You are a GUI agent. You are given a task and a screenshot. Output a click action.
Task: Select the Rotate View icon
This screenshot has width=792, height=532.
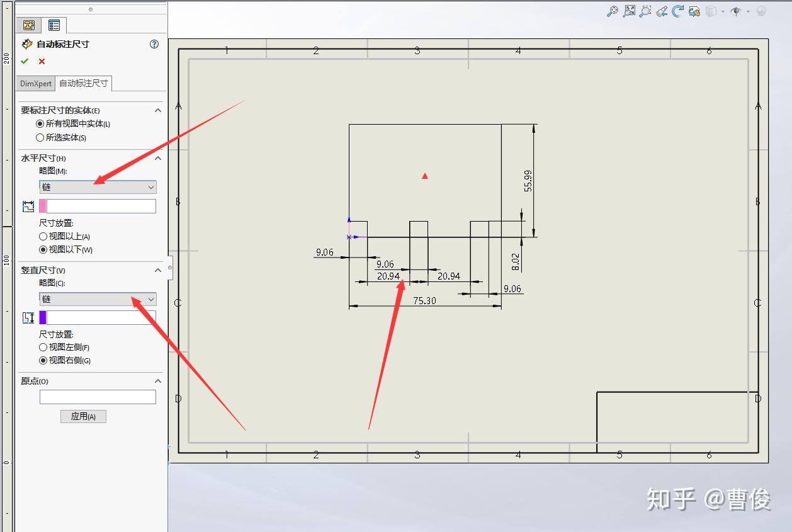[679, 11]
